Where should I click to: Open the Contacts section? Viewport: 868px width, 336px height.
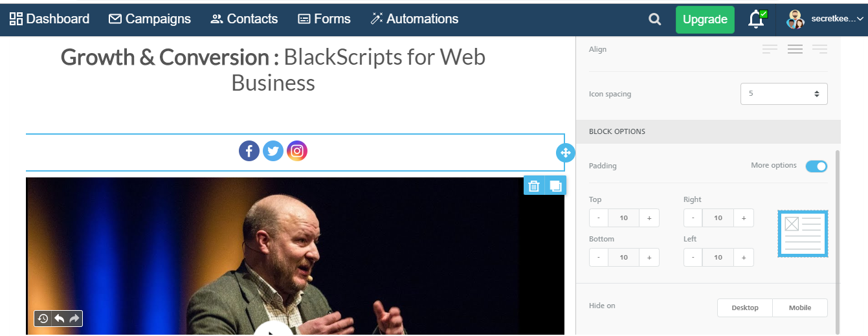[x=244, y=19]
